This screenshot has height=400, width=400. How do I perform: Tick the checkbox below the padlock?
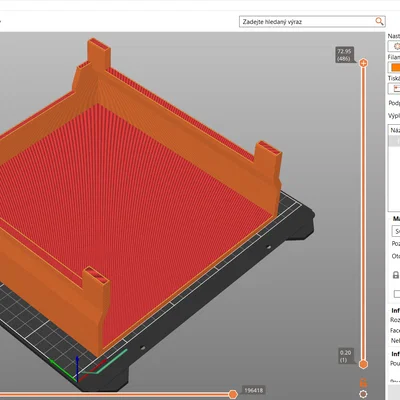click(397, 294)
